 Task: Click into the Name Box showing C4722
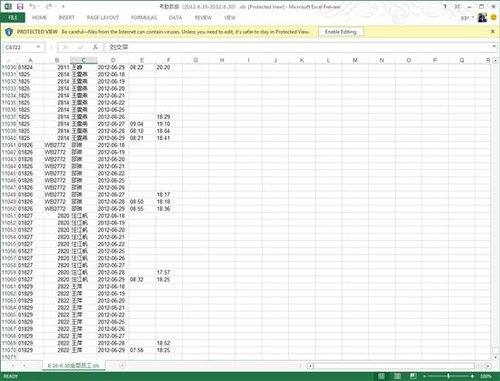[19, 47]
